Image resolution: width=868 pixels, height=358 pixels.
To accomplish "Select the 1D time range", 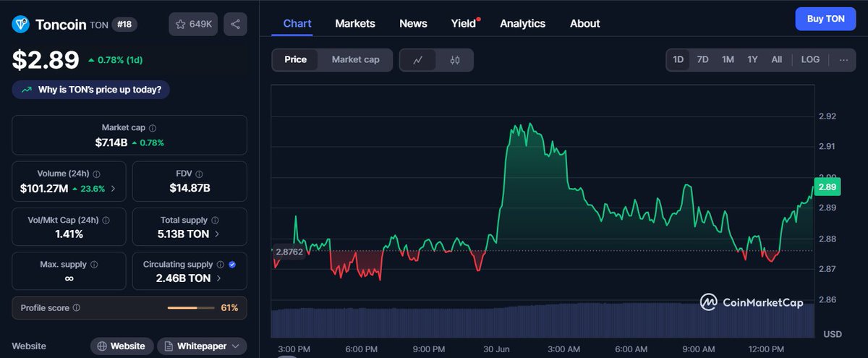I will [x=678, y=59].
